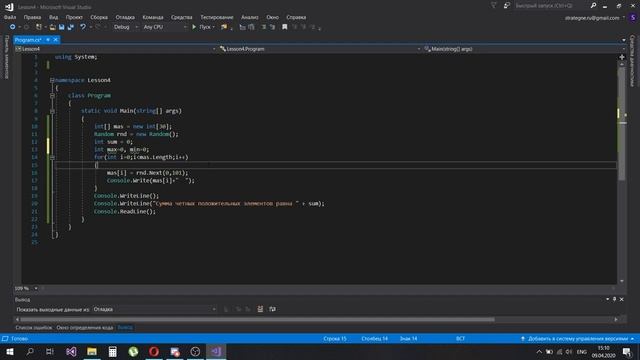Image resolution: width=640 pixels, height=360 pixels.
Task: Open the Правка menu
Action: 32,17
